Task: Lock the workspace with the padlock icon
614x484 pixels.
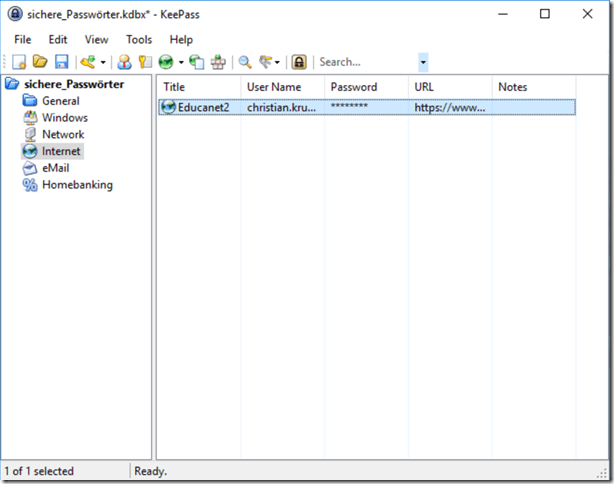Action: pos(299,62)
